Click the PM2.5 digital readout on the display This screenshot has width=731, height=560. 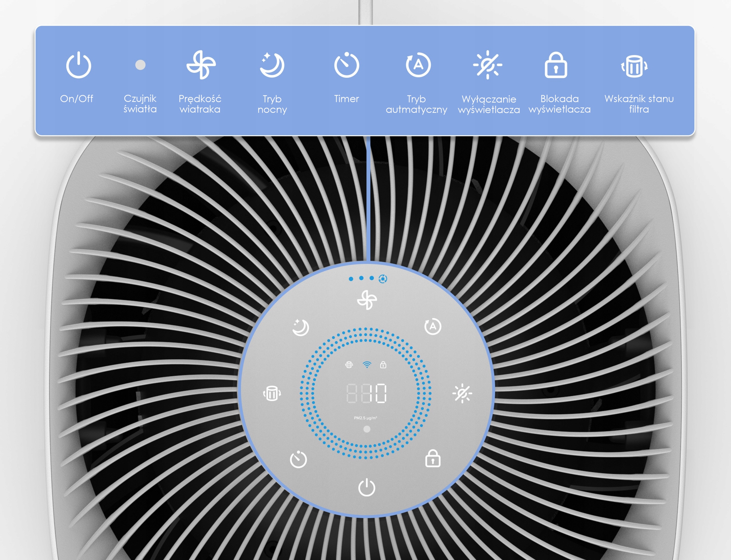coord(367,393)
